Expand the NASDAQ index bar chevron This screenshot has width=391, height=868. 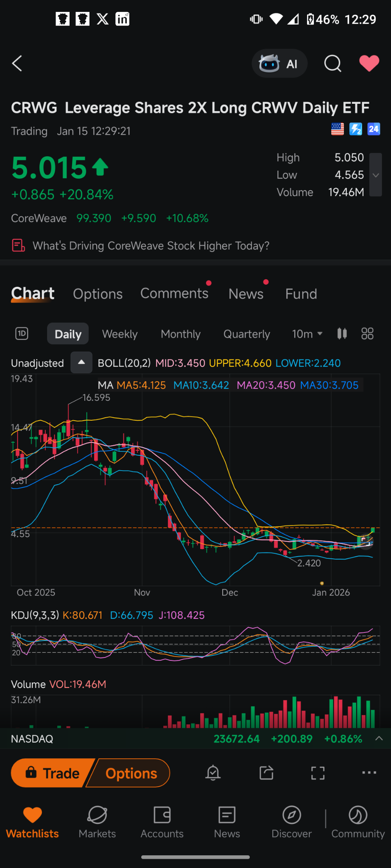(x=379, y=738)
